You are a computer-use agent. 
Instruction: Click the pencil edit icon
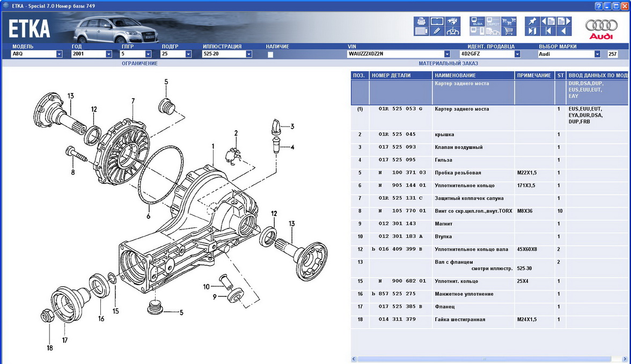437,31
